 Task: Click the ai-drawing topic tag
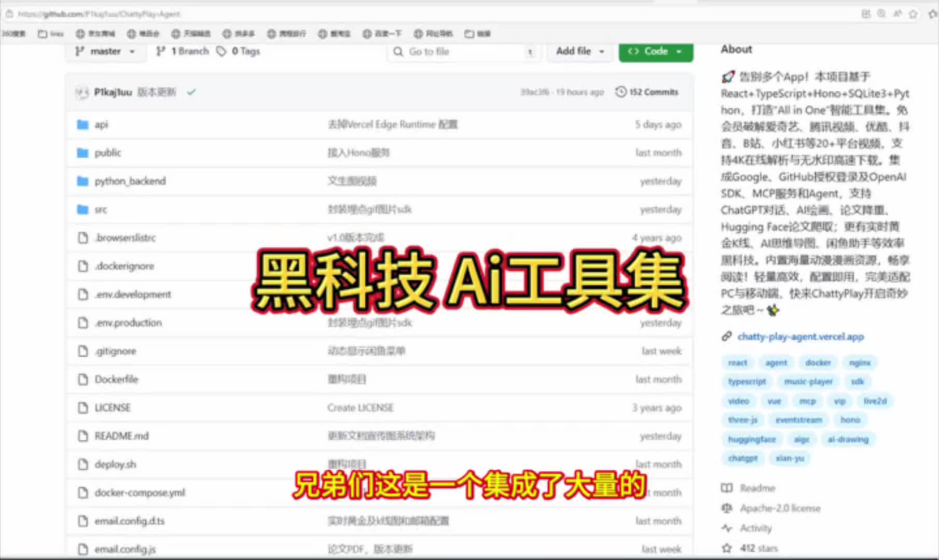(848, 439)
